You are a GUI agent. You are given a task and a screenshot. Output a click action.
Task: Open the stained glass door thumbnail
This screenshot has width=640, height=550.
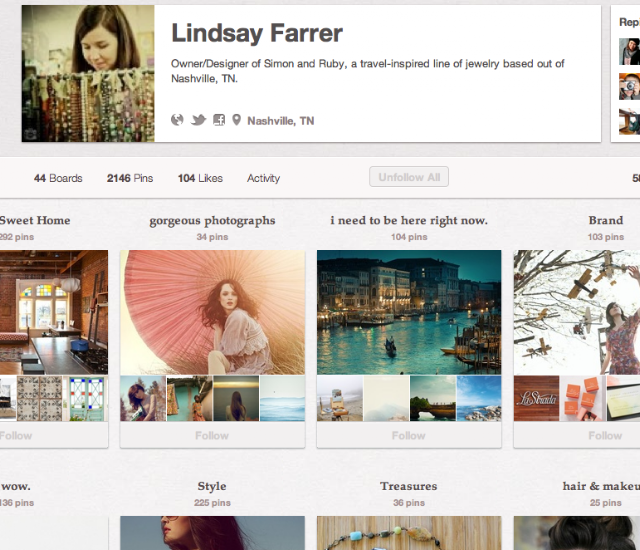click(x=86, y=399)
